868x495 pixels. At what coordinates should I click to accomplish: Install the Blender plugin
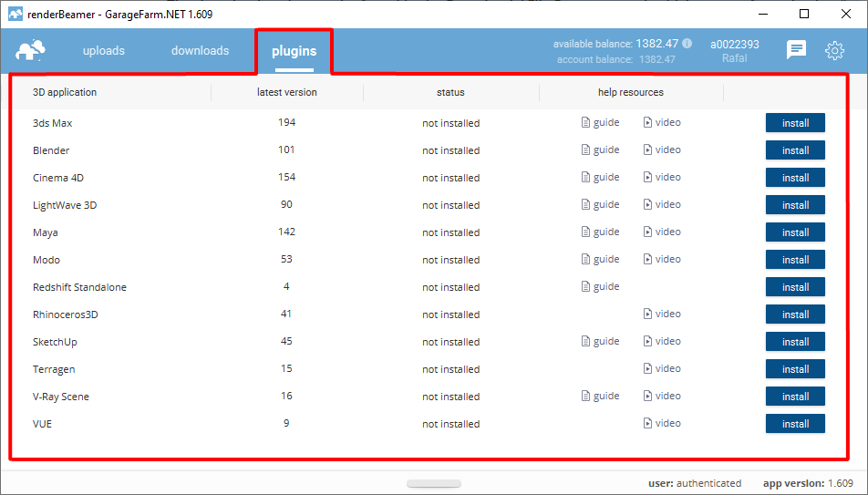click(795, 150)
